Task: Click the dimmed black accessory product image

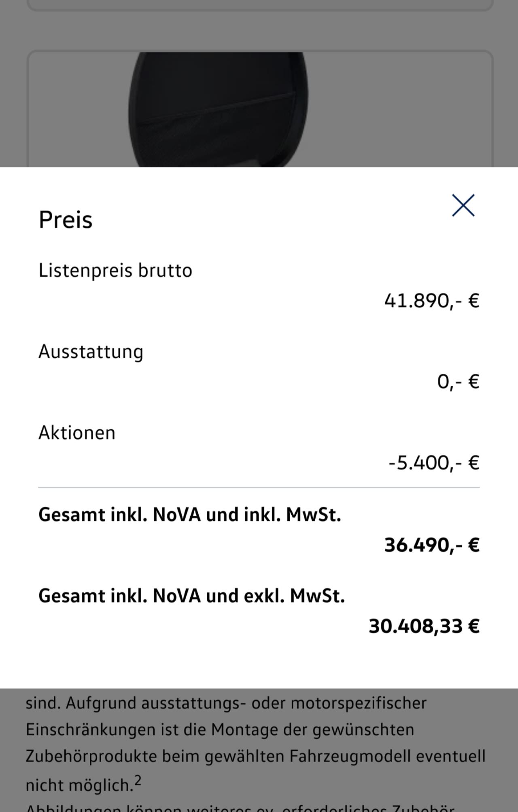Action: [x=219, y=109]
